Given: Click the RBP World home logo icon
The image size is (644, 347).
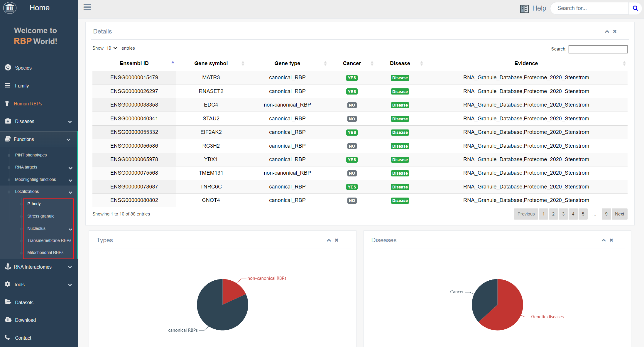Looking at the screenshot, I should 10,8.
